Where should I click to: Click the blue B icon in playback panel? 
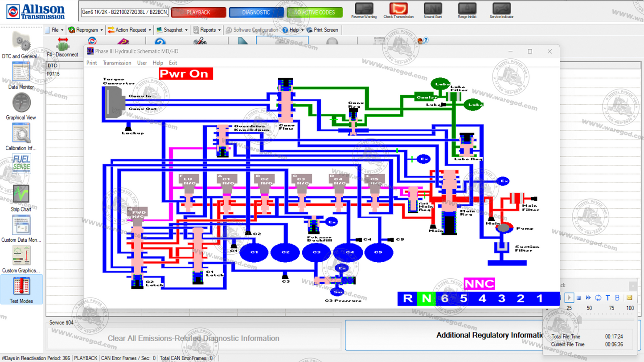pyautogui.click(x=617, y=297)
